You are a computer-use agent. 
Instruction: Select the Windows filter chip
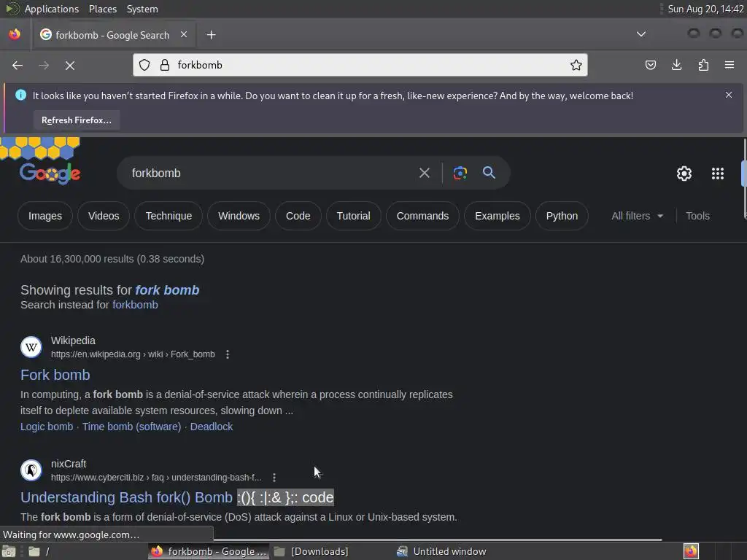click(x=239, y=216)
